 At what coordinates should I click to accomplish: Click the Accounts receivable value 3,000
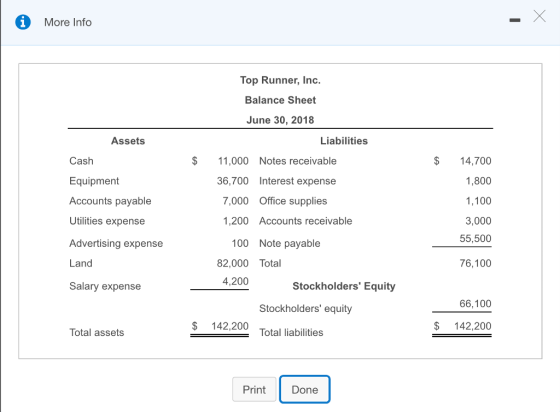coord(478,221)
